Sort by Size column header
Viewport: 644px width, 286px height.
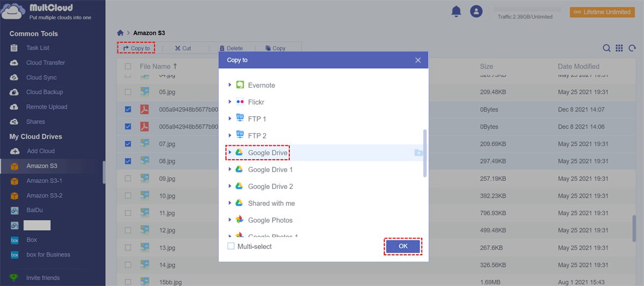pos(487,67)
